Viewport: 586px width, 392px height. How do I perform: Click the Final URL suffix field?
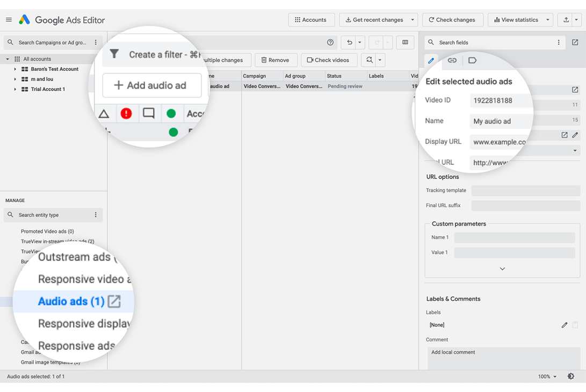(526, 206)
